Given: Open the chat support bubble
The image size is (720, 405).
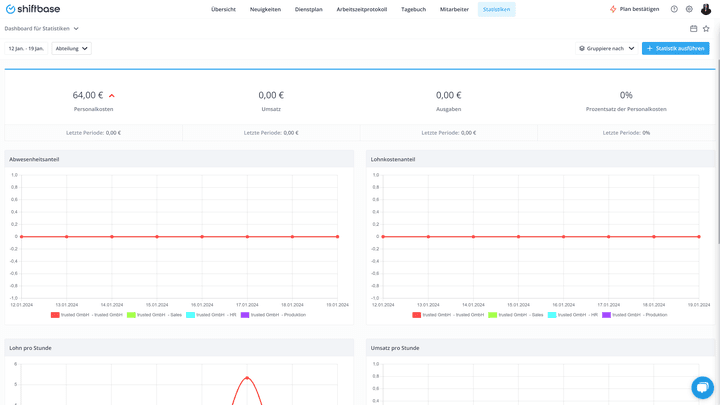Looking at the screenshot, I should (x=702, y=388).
